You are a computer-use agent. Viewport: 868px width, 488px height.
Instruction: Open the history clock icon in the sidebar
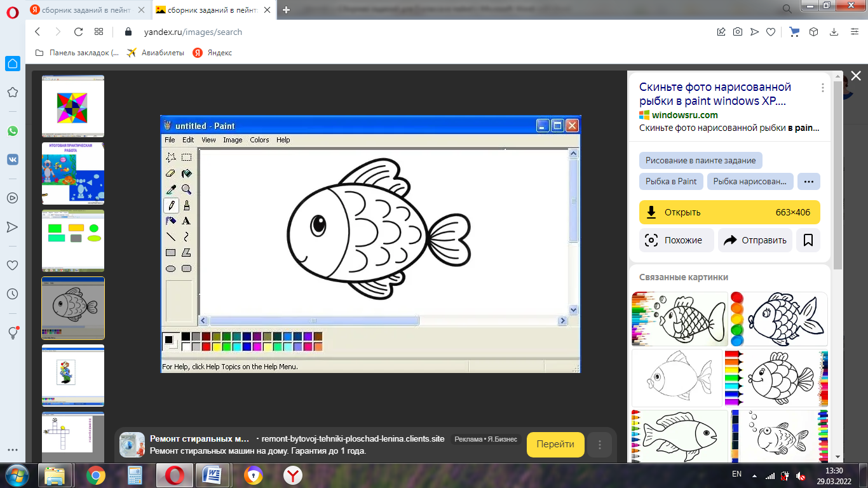[x=13, y=294]
